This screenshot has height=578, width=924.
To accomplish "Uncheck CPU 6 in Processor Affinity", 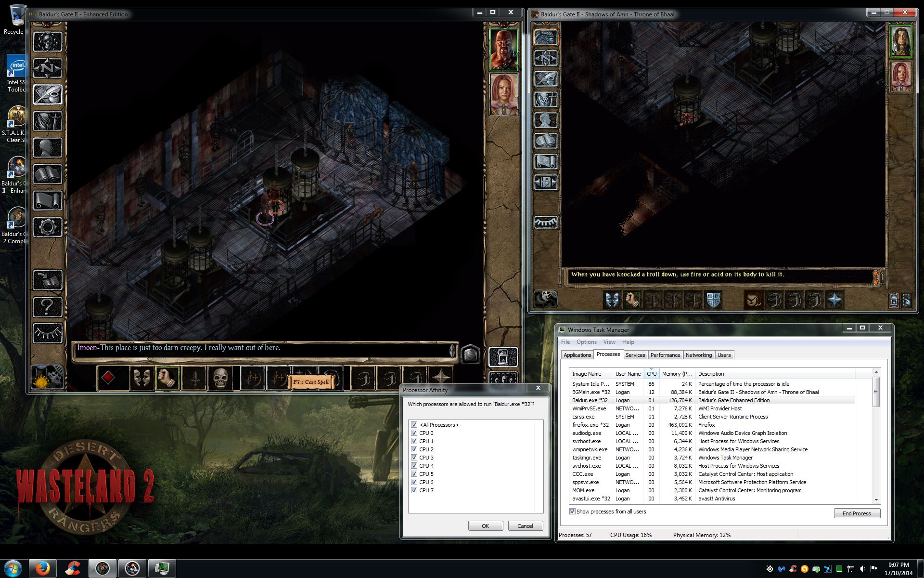I will pos(414,482).
